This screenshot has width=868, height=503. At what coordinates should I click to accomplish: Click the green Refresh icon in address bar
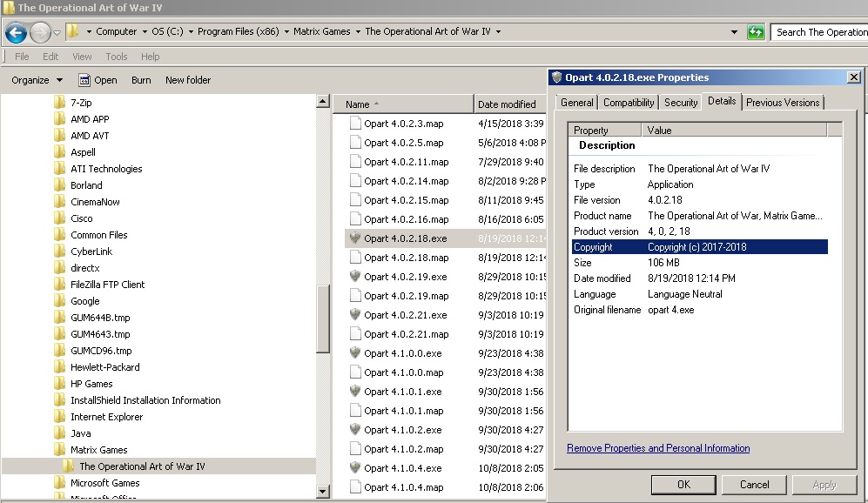coord(756,32)
